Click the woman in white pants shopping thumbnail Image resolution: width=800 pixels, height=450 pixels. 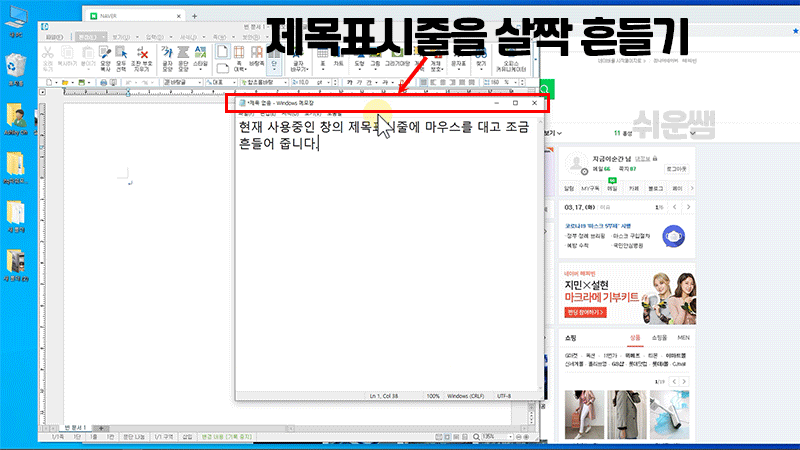[x=584, y=415]
